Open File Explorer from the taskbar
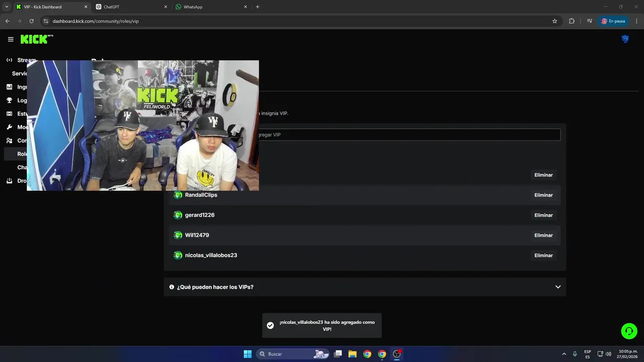This screenshot has height=362, width=644. (x=352, y=354)
